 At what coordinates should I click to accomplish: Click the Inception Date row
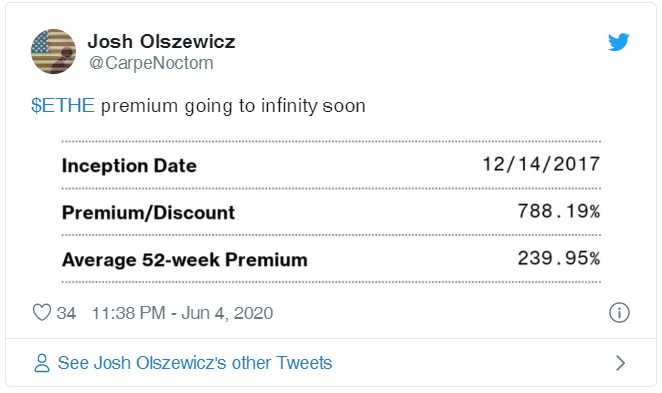(331, 165)
